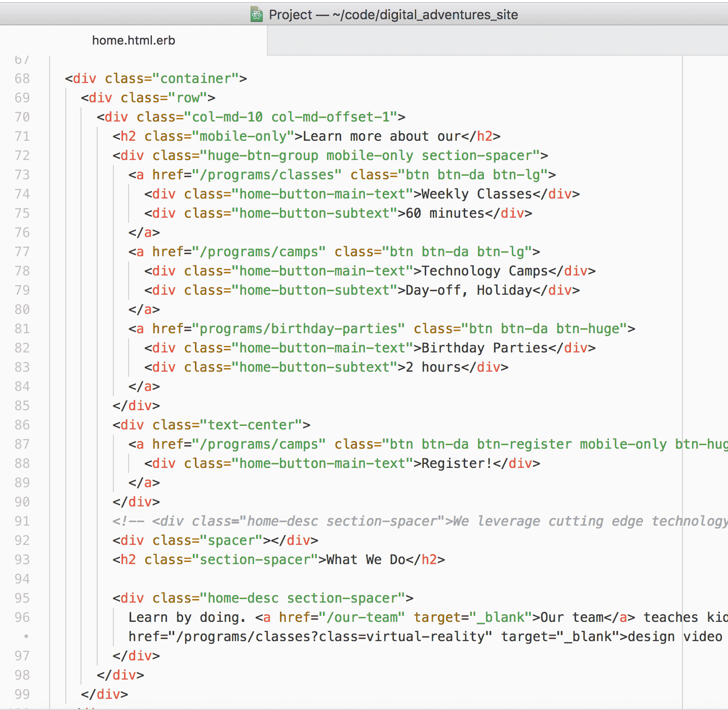The height and width of the screenshot is (710, 728).
Task: Click line number 91 in gutter
Action: click(x=22, y=521)
